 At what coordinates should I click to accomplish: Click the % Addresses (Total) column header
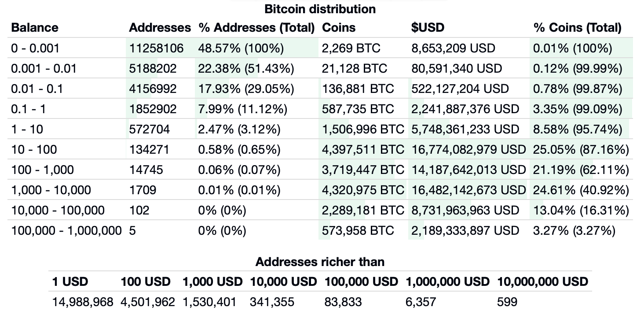[x=256, y=28]
